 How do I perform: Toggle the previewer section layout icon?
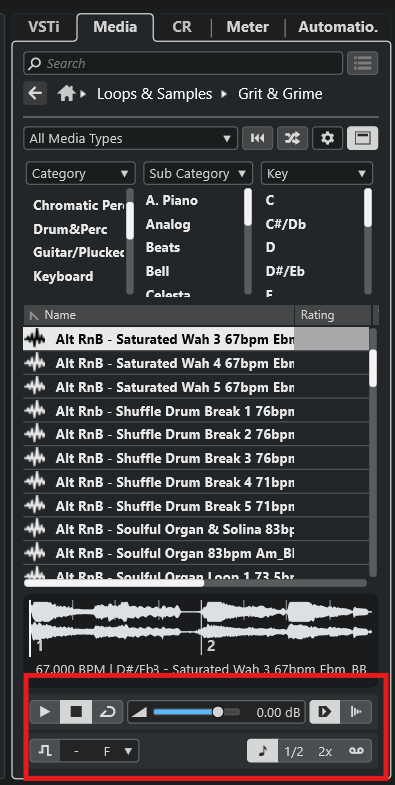point(362,138)
